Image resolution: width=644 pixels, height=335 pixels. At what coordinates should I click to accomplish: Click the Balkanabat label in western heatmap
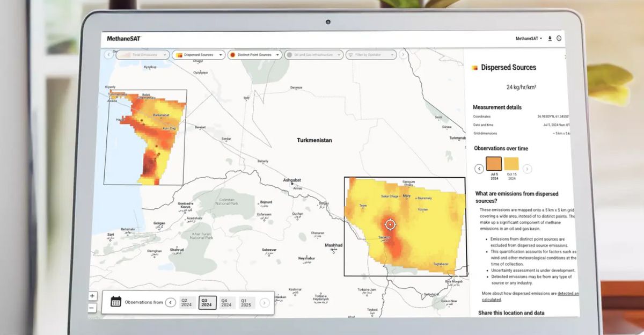[x=161, y=115]
